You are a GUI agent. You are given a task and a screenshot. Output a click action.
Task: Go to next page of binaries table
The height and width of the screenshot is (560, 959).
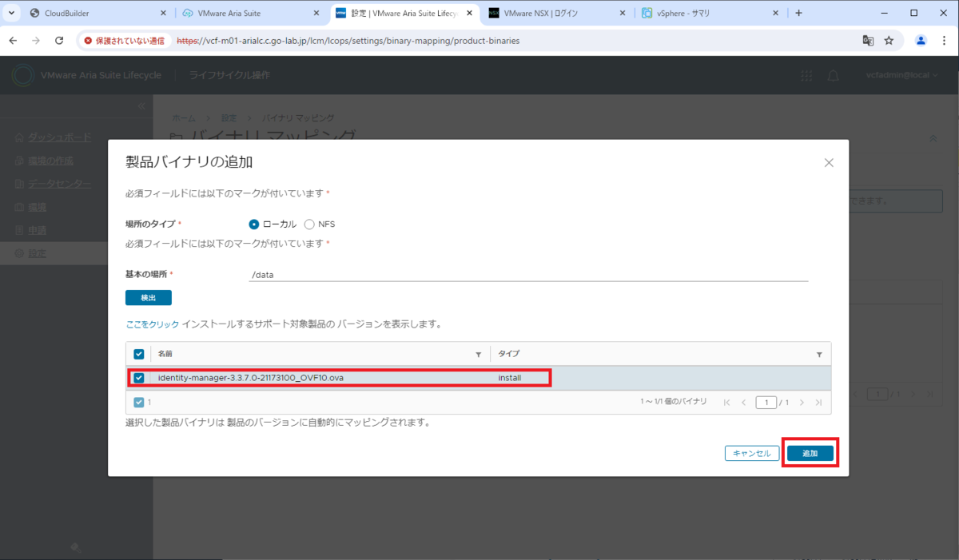tap(802, 403)
